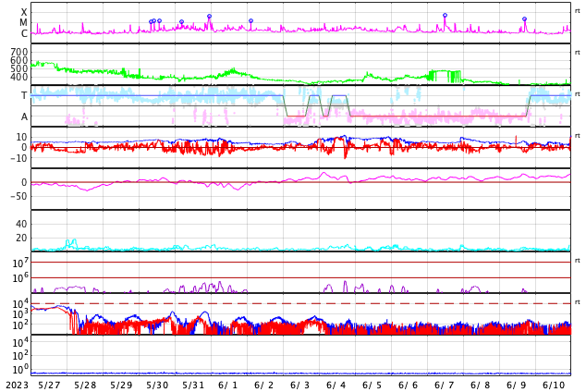The height and width of the screenshot is (392, 586).
Task: Click the flare marker on 6/9
Action: click(x=524, y=19)
